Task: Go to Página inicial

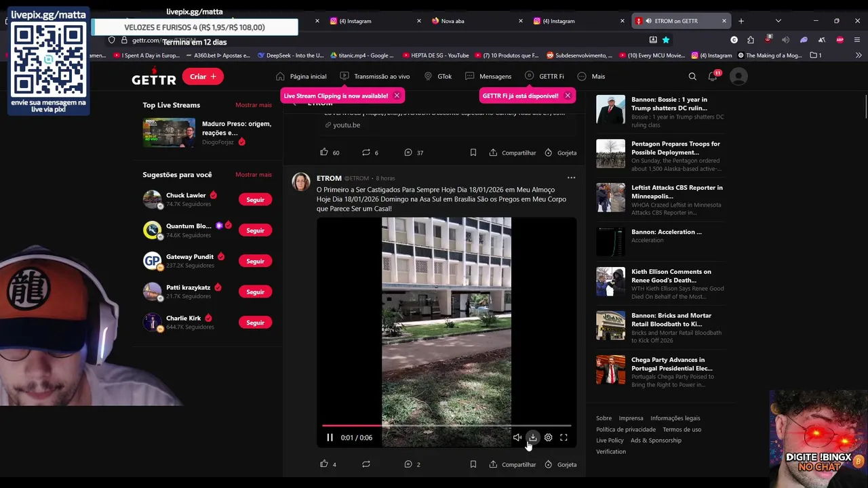Action: click(x=301, y=77)
